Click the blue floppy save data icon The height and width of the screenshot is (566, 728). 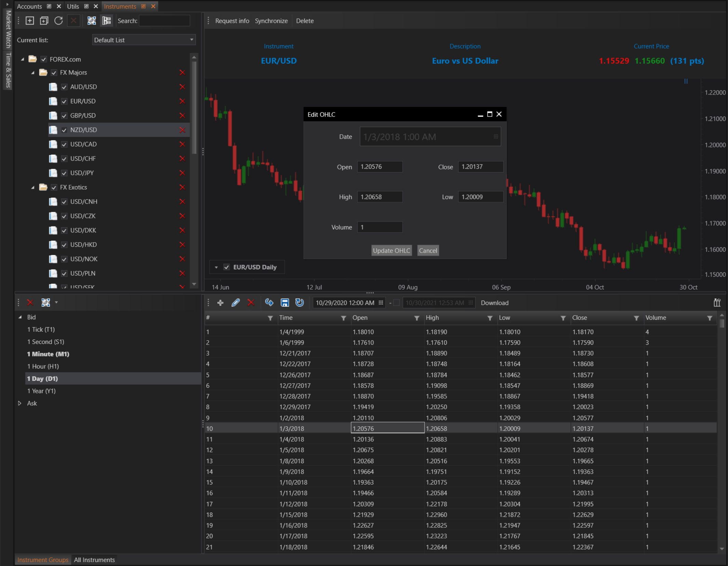[x=284, y=303]
